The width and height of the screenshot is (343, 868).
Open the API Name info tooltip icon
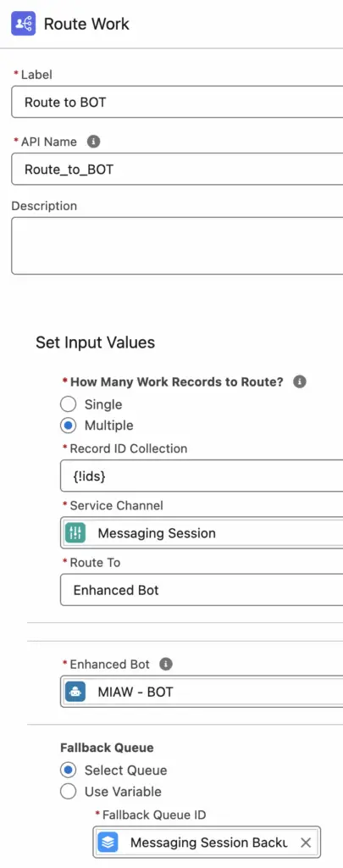(x=93, y=142)
